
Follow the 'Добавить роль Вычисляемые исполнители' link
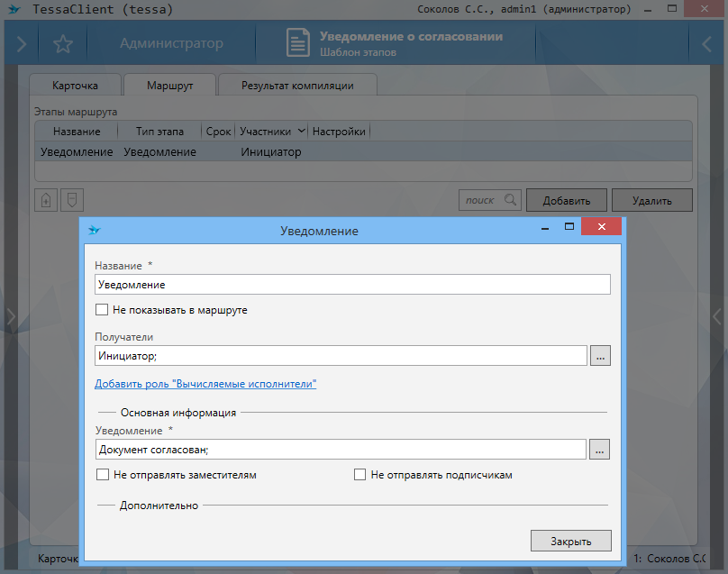click(x=205, y=384)
